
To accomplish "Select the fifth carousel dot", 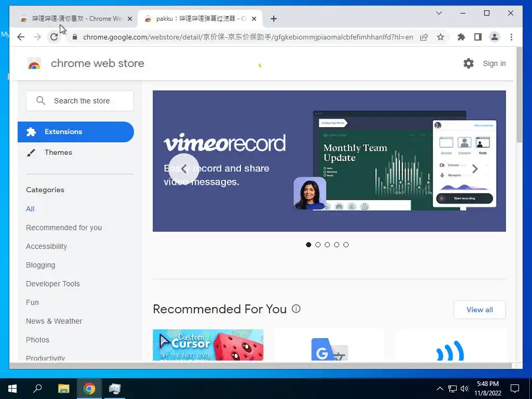I will click(345, 245).
